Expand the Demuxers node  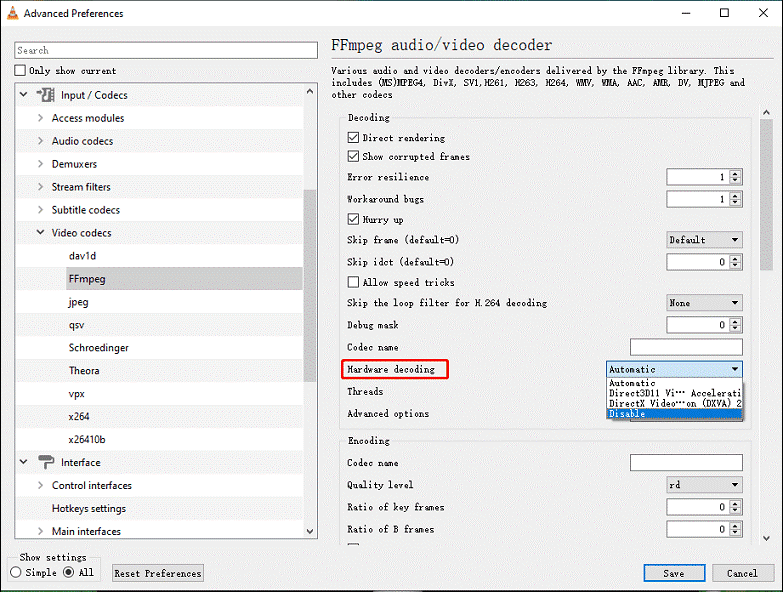click(40, 164)
